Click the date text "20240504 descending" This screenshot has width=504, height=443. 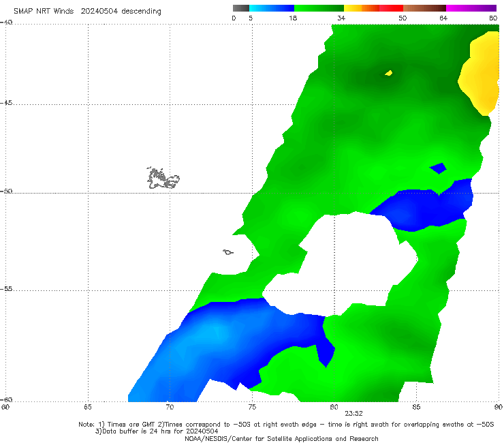(121, 11)
